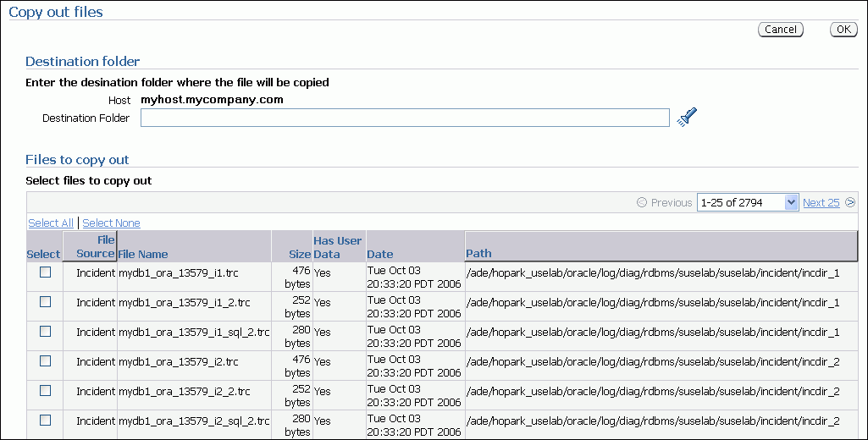
Task: Click the 252 bytes size for mydb1_ora_13579_i2_2.trc
Action: pos(298,395)
